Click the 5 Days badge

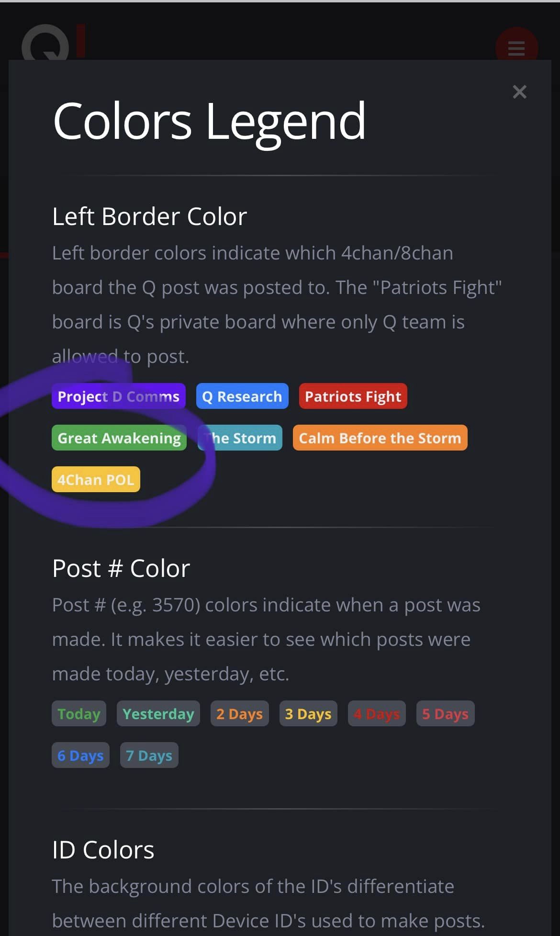point(445,714)
